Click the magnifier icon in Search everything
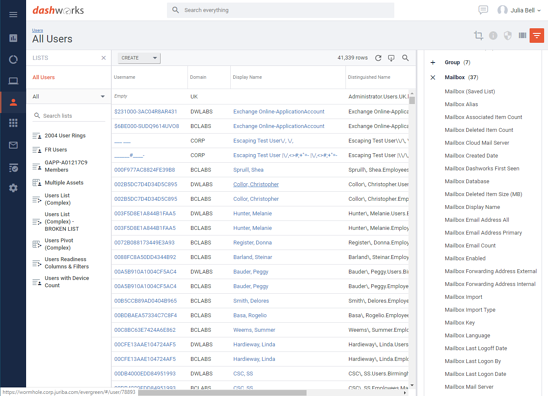This screenshot has width=548, height=396. pos(175,10)
